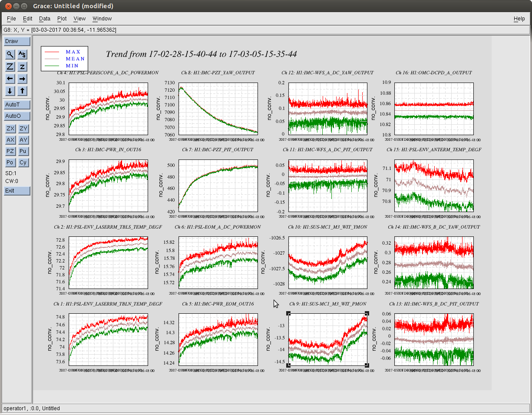
Task: Click the AY autoscale-Y button
Action: [23, 139]
